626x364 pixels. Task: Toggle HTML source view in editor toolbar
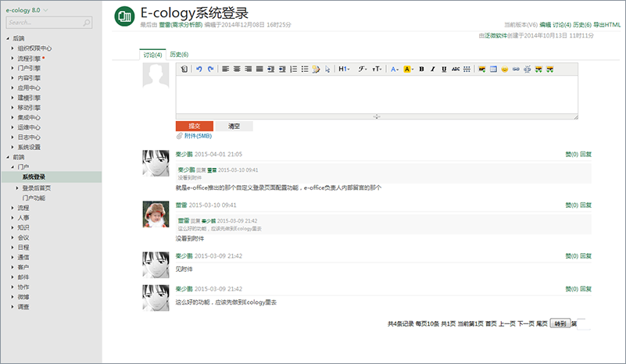click(x=184, y=69)
